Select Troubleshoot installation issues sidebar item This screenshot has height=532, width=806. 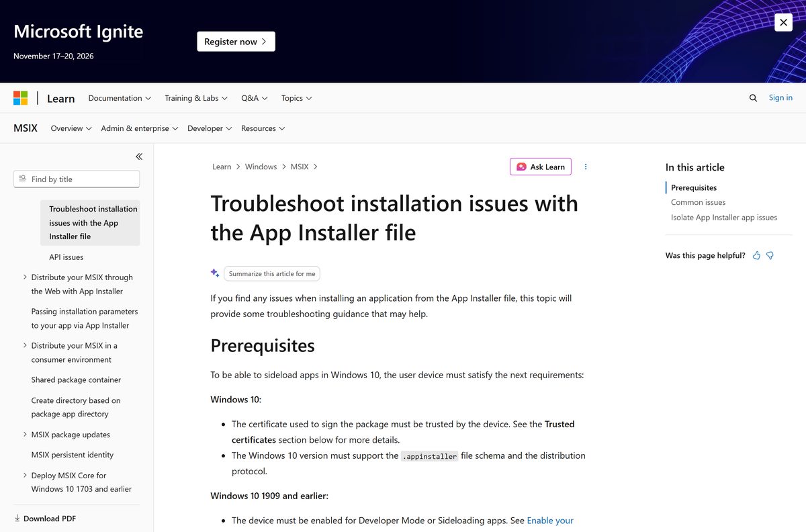point(90,222)
